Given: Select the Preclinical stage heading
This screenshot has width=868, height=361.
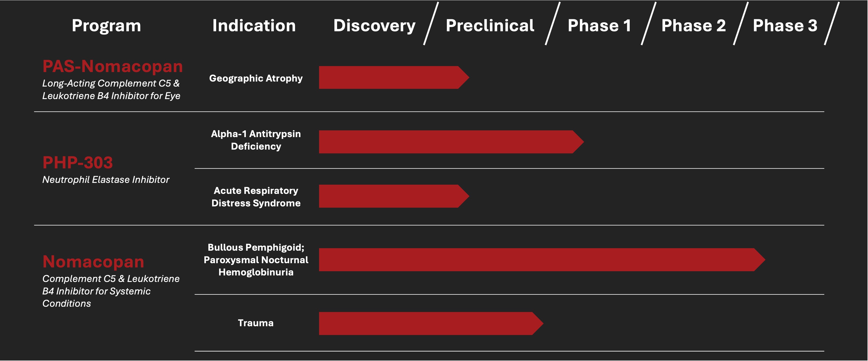Looking at the screenshot, I should click(x=490, y=26).
